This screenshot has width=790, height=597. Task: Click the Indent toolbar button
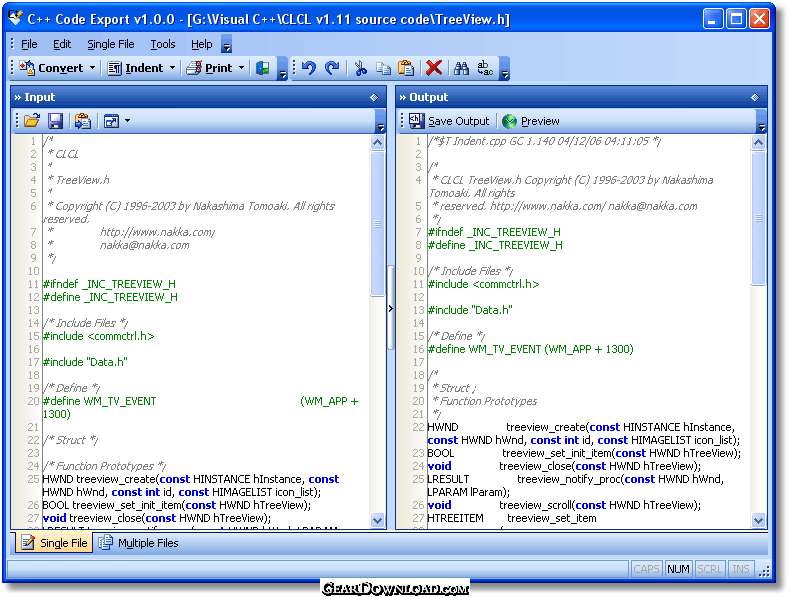point(135,68)
